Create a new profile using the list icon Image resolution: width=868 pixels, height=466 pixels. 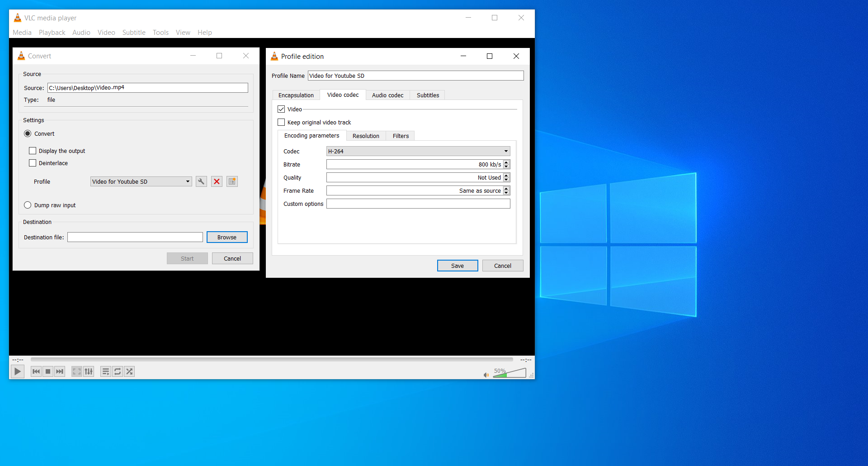[232, 181]
